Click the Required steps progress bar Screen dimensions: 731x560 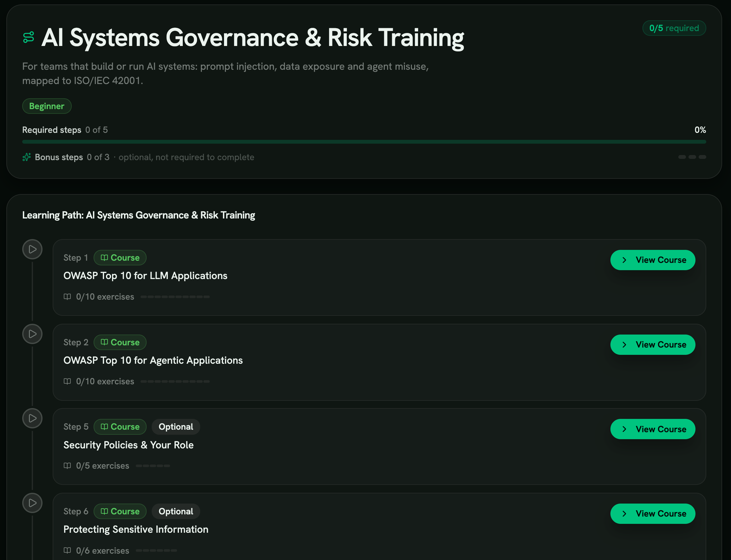364,142
